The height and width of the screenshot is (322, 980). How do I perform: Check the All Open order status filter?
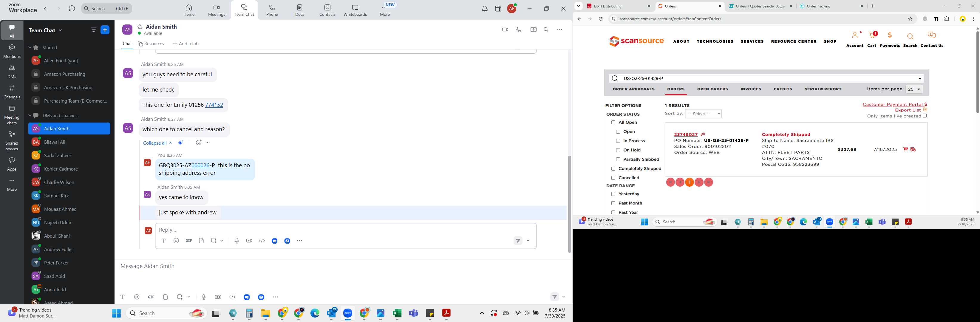[613, 123]
